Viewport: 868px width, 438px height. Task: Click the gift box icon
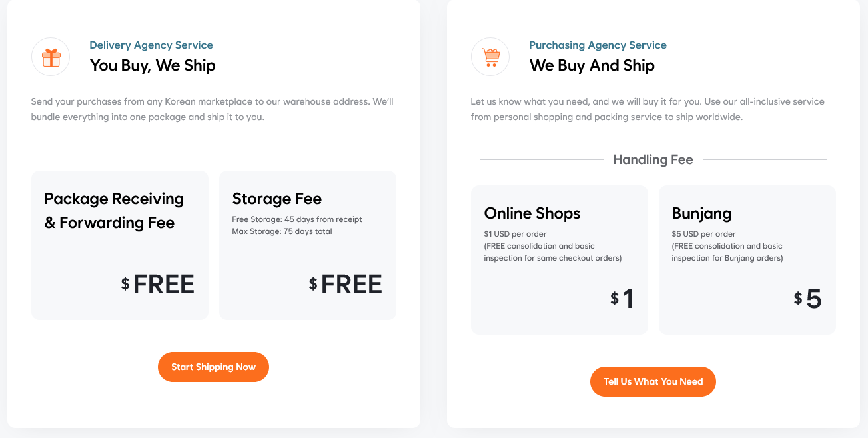51,57
